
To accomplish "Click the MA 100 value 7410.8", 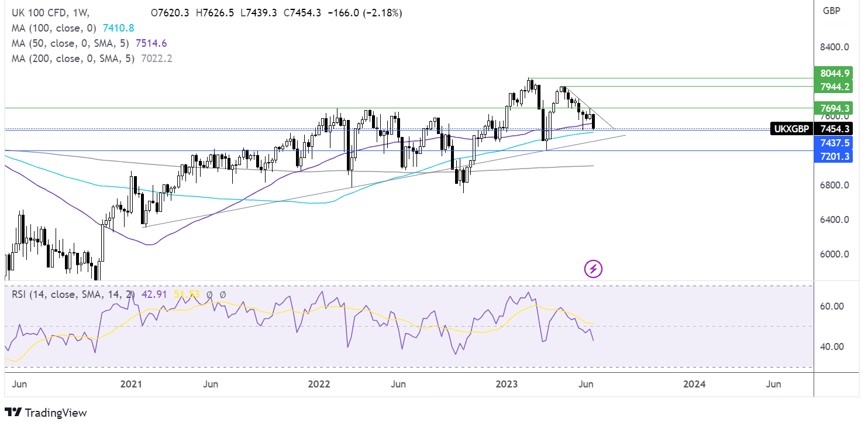I will point(119,28).
